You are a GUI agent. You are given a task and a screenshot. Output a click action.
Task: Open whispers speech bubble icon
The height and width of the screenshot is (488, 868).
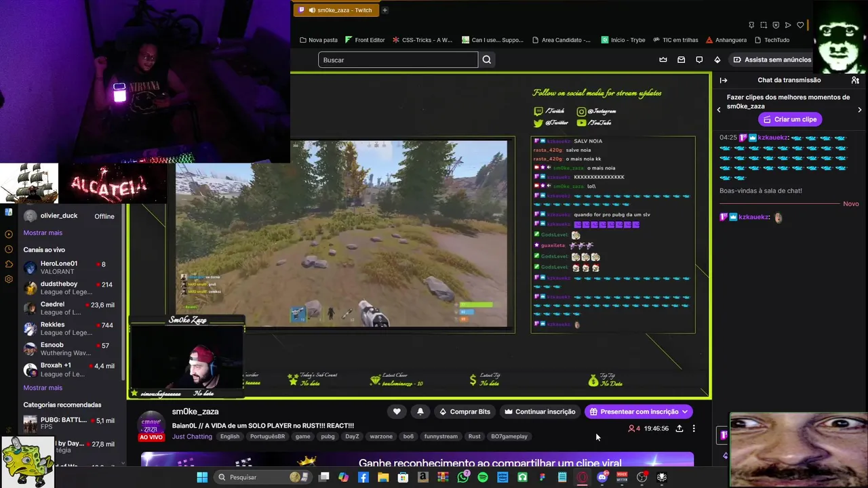699,60
